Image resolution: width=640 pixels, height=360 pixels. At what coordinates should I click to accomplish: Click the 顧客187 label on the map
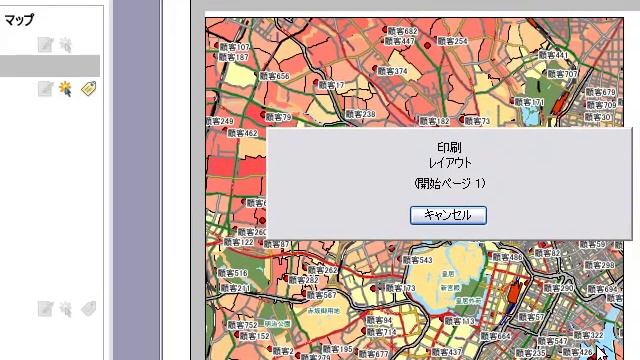(x=233, y=57)
